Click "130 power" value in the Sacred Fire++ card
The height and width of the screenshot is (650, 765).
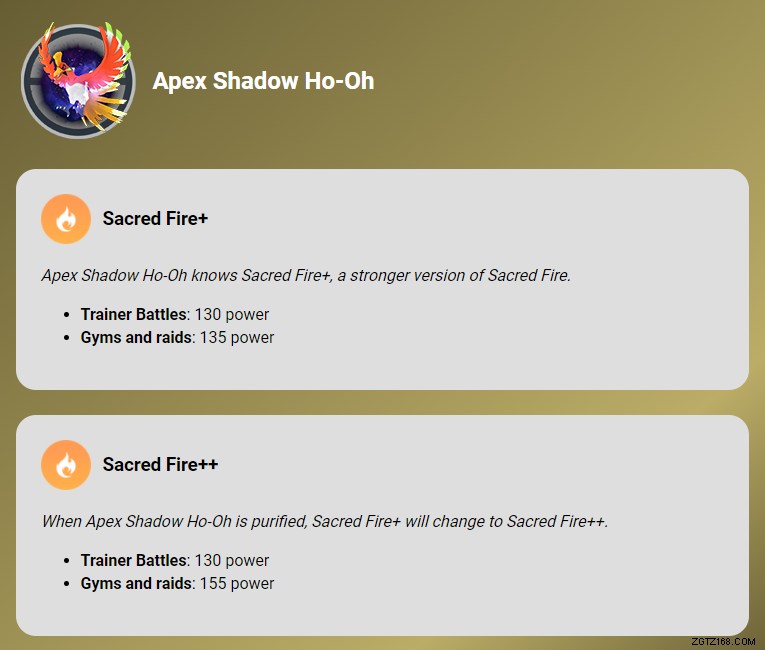point(232,560)
